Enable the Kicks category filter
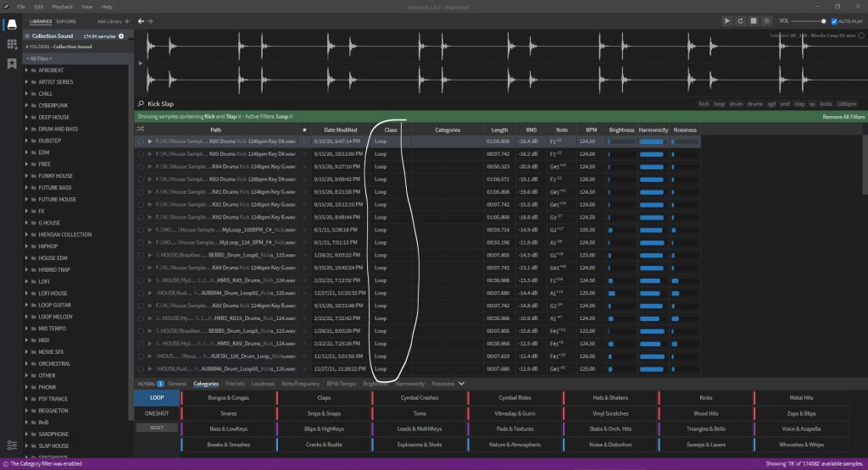Screen dimensions: 868x470 (706, 397)
